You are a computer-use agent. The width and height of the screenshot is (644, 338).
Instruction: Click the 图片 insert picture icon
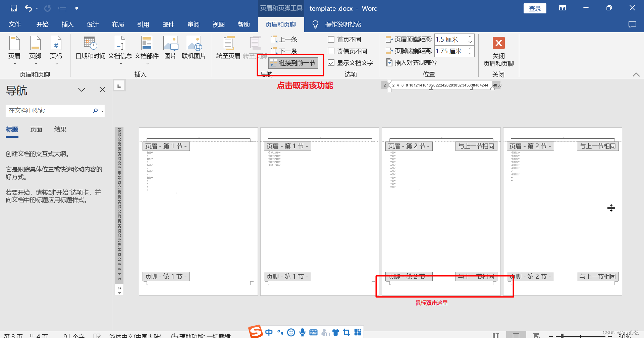click(170, 48)
